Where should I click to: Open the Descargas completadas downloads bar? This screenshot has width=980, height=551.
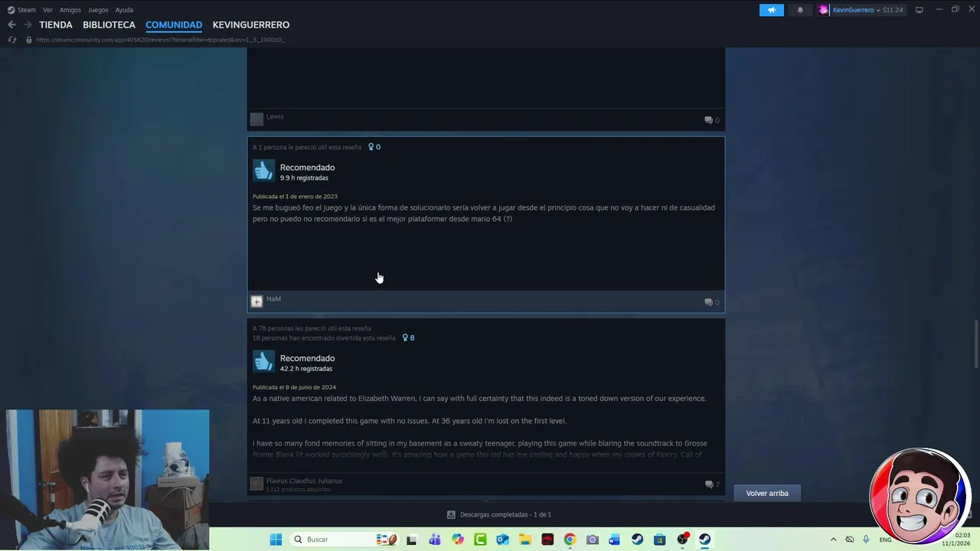[499, 515]
